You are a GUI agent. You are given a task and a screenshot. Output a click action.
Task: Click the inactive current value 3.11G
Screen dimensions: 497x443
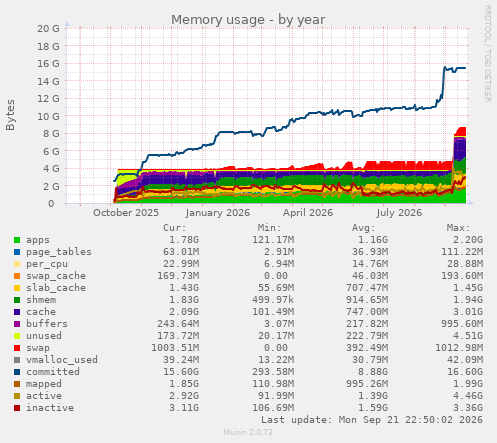184,408
